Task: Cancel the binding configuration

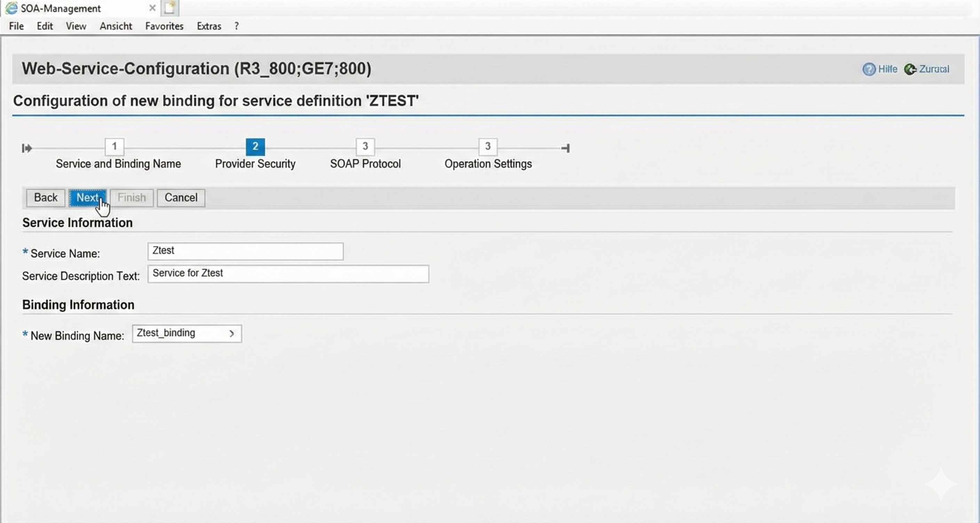Action: pyautogui.click(x=181, y=198)
